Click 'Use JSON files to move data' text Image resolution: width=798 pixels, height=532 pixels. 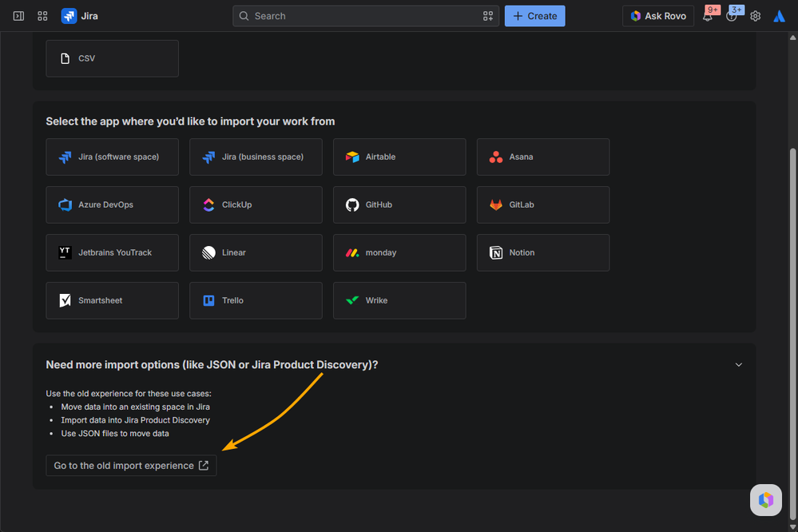(x=115, y=433)
